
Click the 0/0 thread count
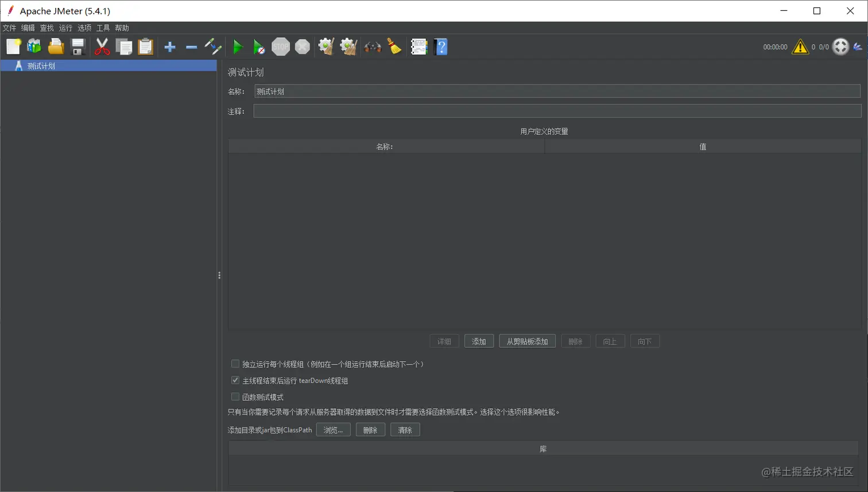(824, 47)
